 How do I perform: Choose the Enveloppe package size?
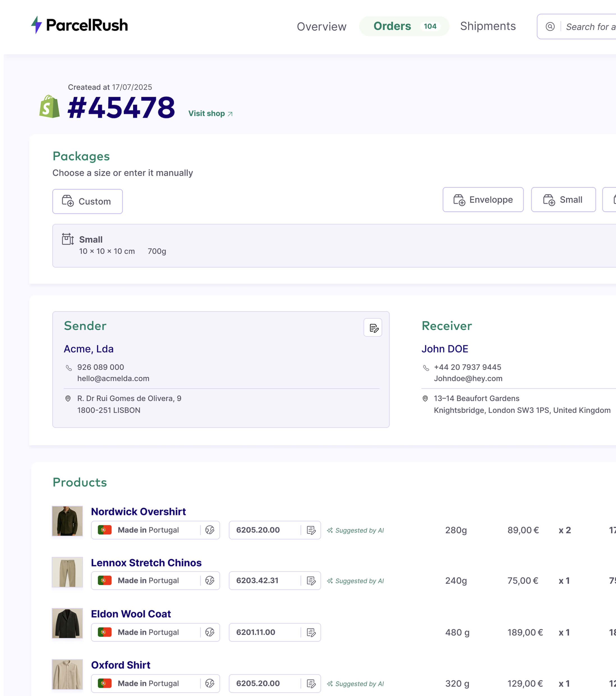point(482,200)
